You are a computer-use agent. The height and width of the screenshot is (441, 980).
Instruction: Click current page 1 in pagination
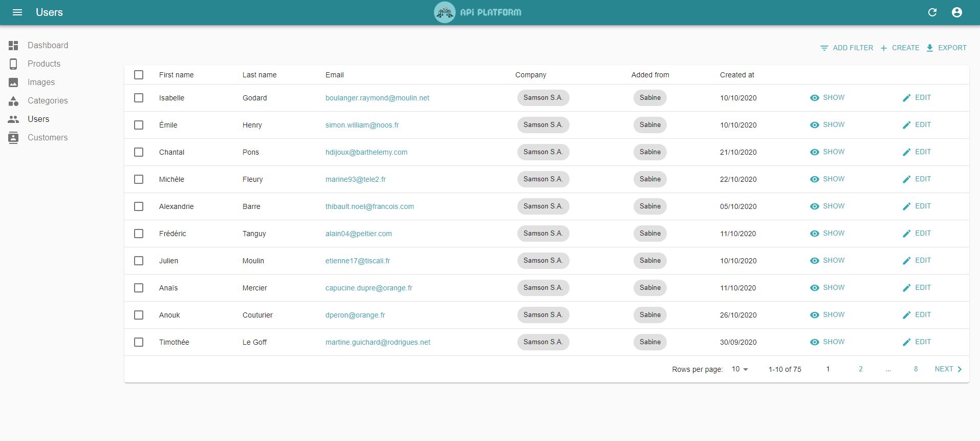(828, 369)
